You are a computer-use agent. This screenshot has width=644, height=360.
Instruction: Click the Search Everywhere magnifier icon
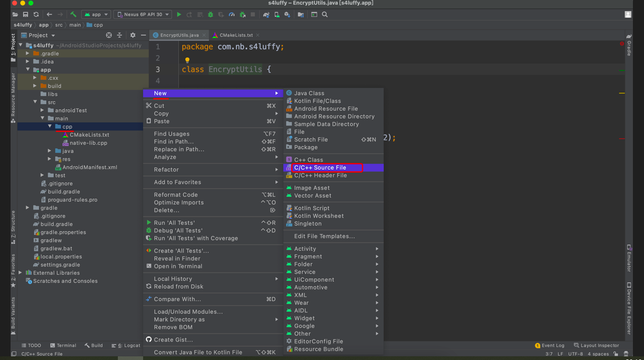tap(325, 15)
